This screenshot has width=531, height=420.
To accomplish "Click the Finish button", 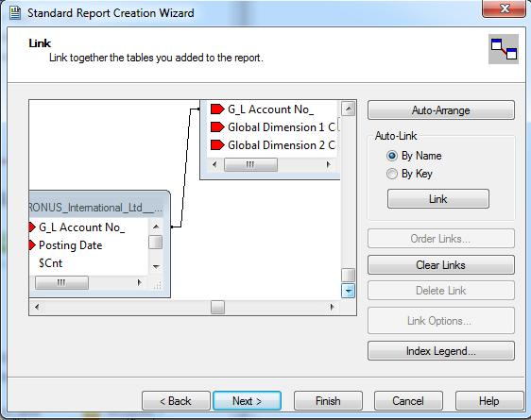I will [x=328, y=401].
